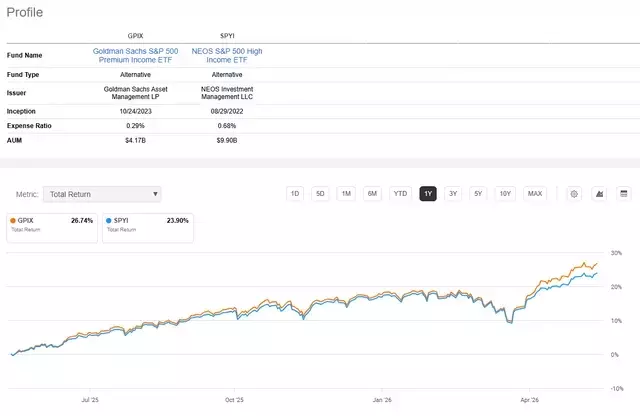Viewport: 640px width, 416px height.
Task: Click the Expense Ratio row label
Action: click(x=29, y=126)
